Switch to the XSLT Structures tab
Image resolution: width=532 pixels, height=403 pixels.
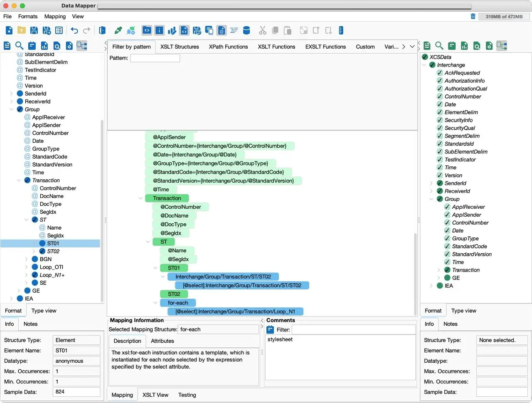coord(180,47)
